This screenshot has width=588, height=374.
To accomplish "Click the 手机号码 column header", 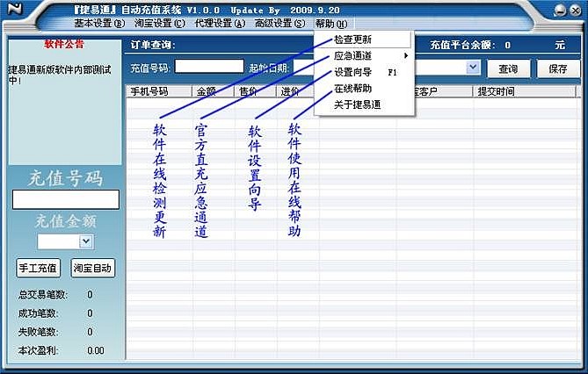I will pyautogui.click(x=159, y=91).
